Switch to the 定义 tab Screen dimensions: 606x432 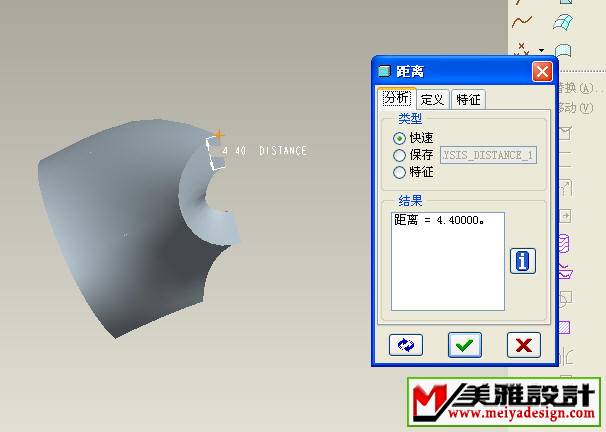coord(432,100)
